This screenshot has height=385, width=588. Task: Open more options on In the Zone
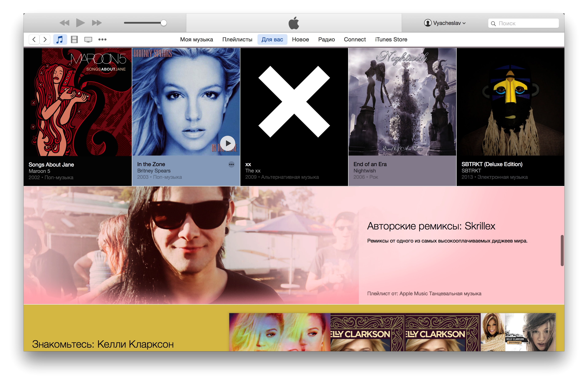(x=231, y=164)
